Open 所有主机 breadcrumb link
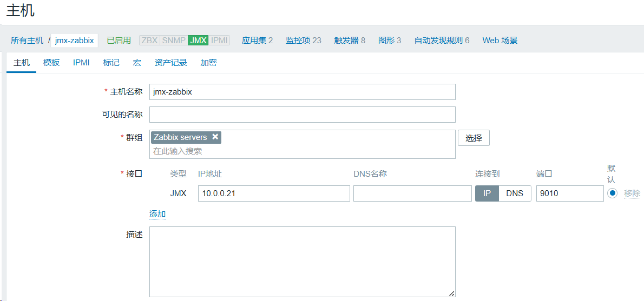Screen dimensions: 644x301 (x=27, y=41)
